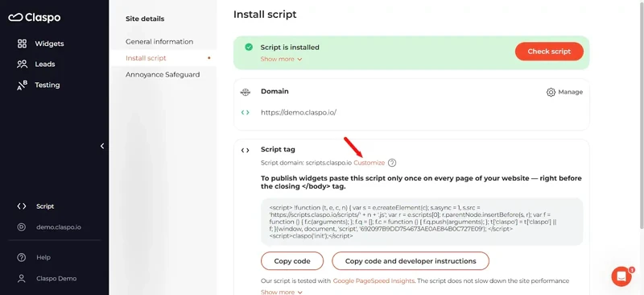Open the Leads people icon

[22, 64]
